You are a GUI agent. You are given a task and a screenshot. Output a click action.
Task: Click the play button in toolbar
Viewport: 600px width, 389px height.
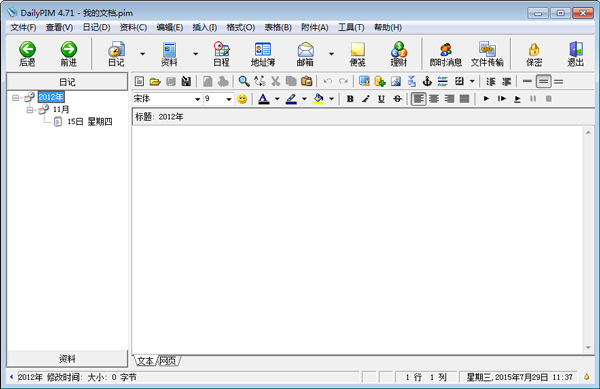coord(486,99)
